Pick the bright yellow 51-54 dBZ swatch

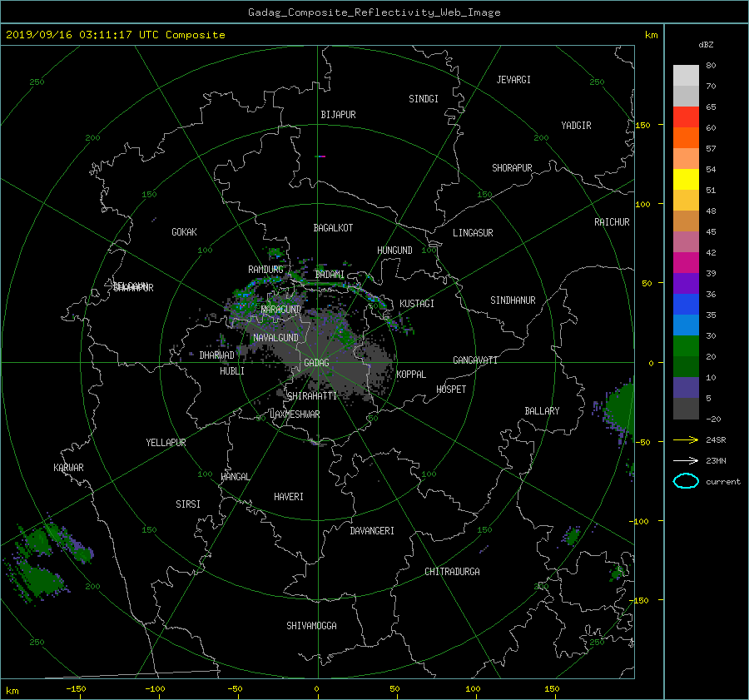pos(686,180)
